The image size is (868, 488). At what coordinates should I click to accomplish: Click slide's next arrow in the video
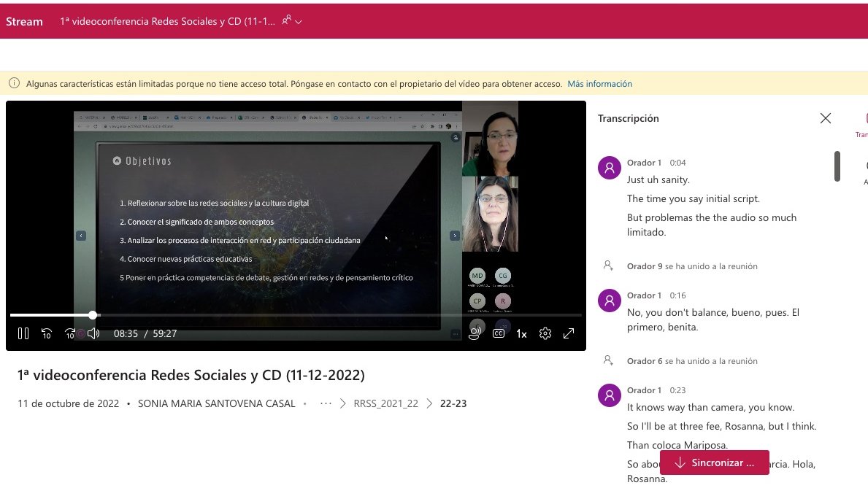(x=455, y=236)
